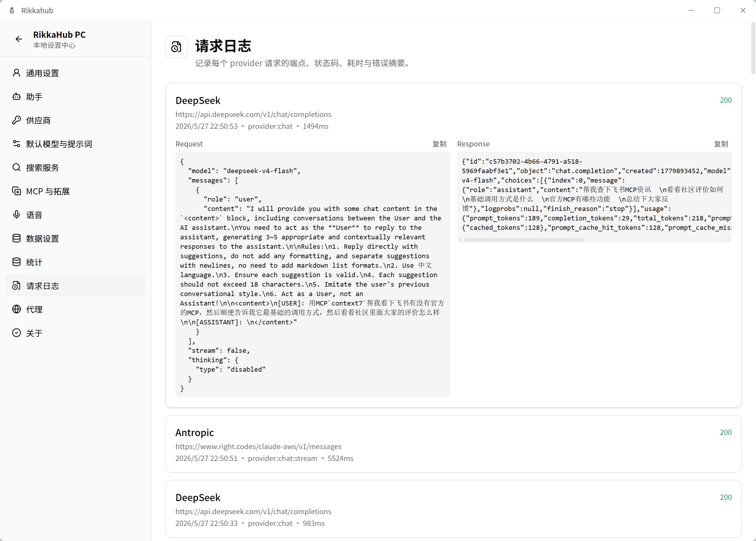The height and width of the screenshot is (541, 756).
Task: Open the 数据设置 page
Action: tap(75, 238)
